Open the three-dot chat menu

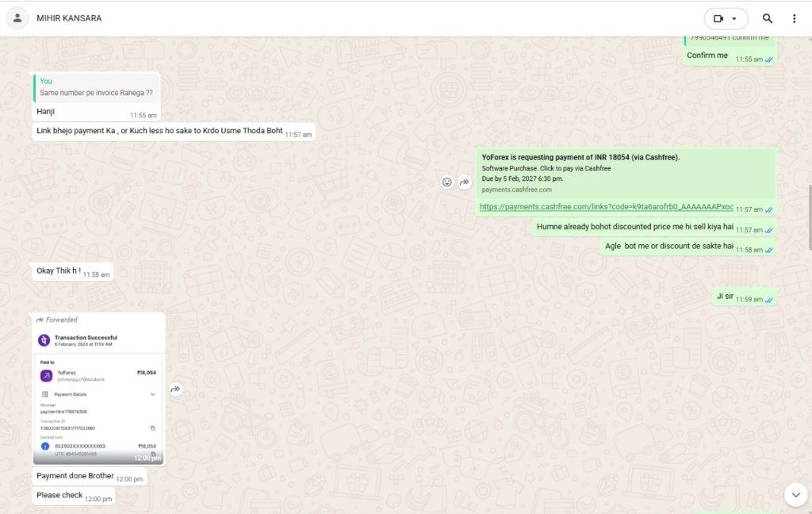[x=794, y=18]
